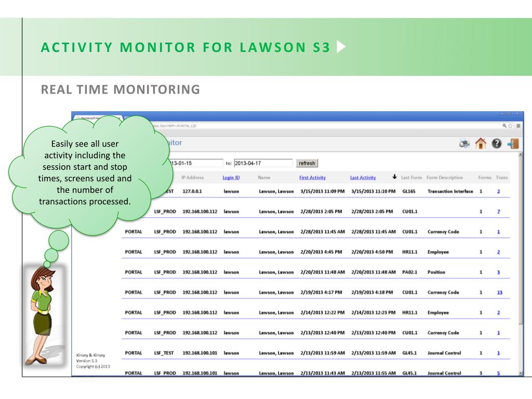Viewport: 532px width, 399px height.
Task: Select the 'Transaction Interface' description cell
Action: (450, 191)
